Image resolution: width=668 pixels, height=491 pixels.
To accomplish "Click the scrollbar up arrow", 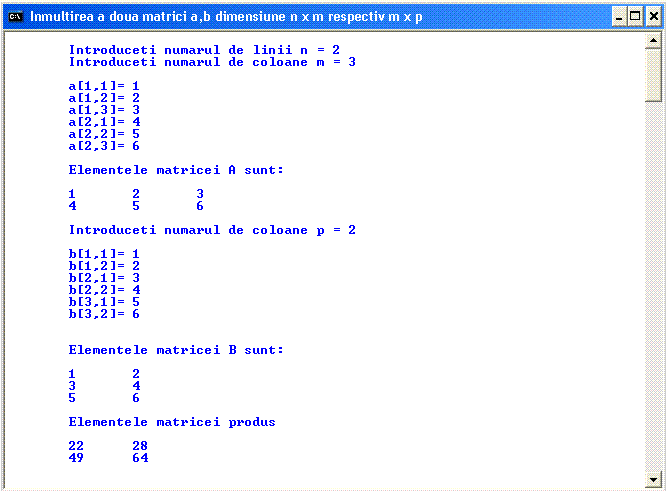I will 653,41.
